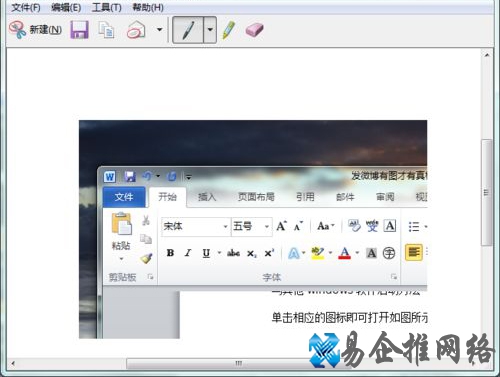Switch to the 邮件 ribbon tab

click(345, 197)
